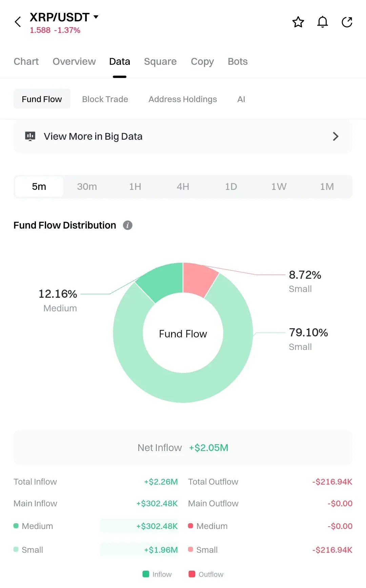366x588 pixels.
Task: Tap the Big Data chart icon
Action: tap(30, 136)
